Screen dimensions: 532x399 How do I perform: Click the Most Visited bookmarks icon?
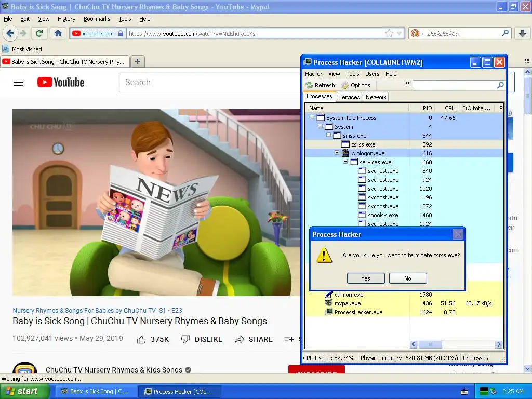6,49
